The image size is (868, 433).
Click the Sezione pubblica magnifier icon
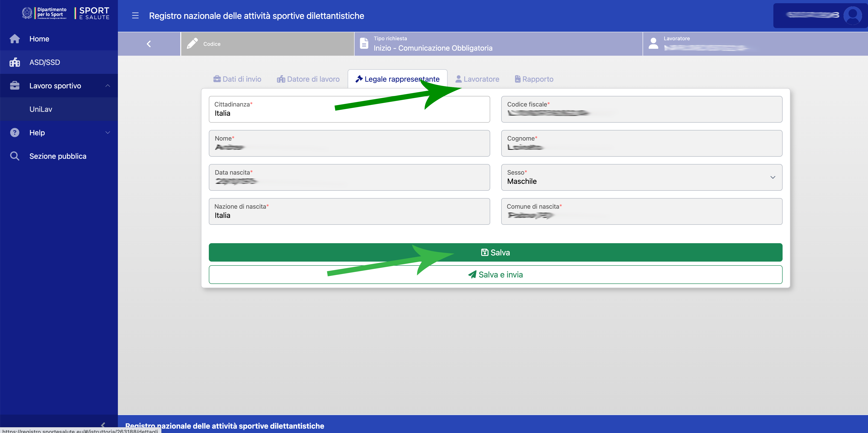(15, 156)
